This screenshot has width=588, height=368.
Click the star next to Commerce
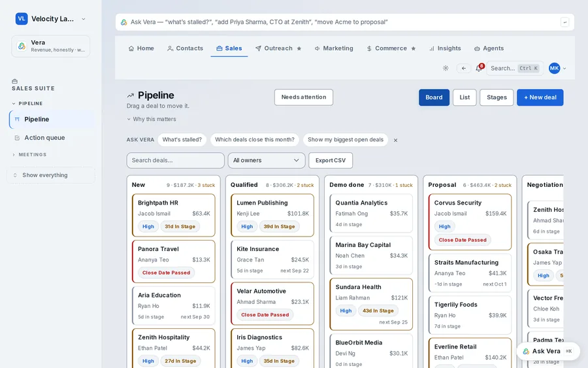point(414,48)
